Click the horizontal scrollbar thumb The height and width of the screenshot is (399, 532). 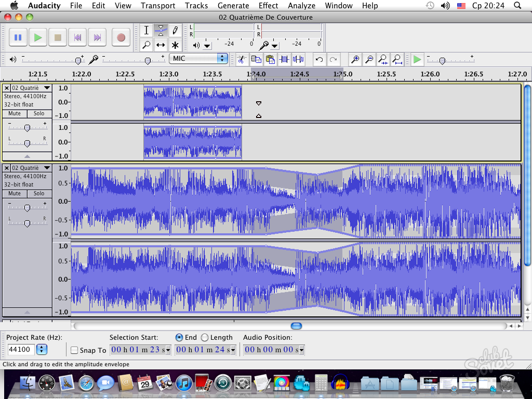click(x=296, y=326)
